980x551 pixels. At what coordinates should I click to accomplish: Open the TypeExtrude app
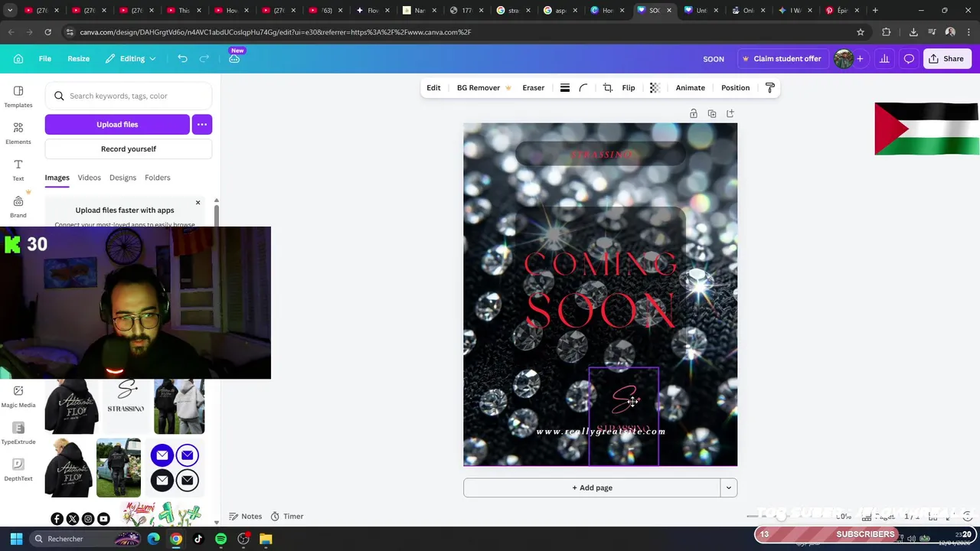coord(18,433)
